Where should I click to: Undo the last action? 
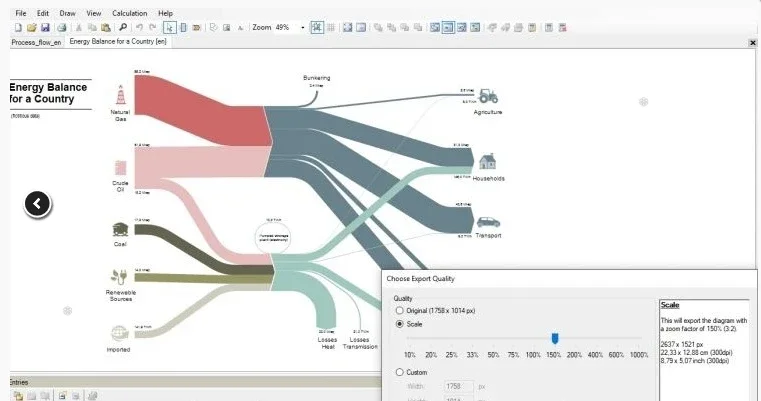140,28
